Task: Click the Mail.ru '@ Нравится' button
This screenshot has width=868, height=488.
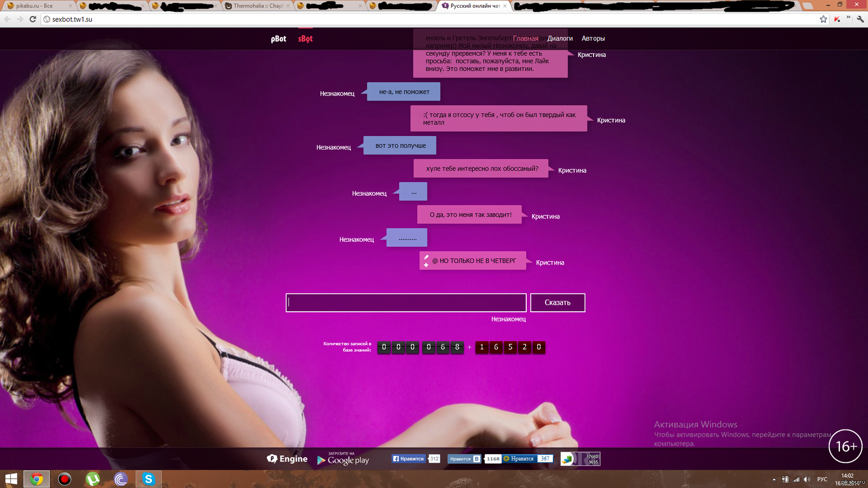Action: coord(519,459)
